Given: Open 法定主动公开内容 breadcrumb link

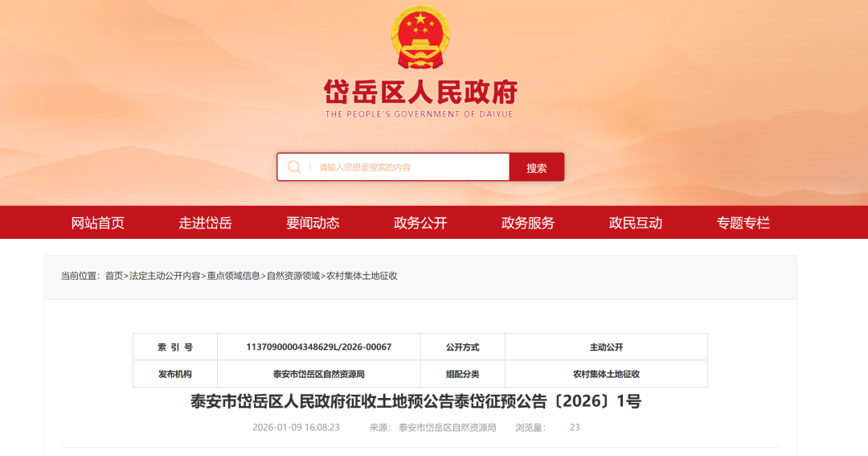Looking at the screenshot, I should 165,276.
